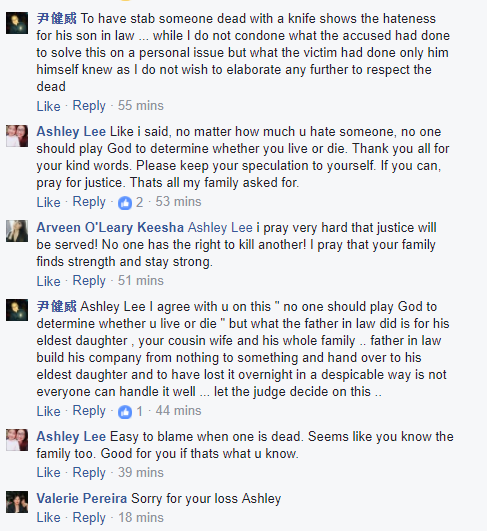Open the dark avatar on the 44 mins comment
487x531 pixels.
(17, 310)
